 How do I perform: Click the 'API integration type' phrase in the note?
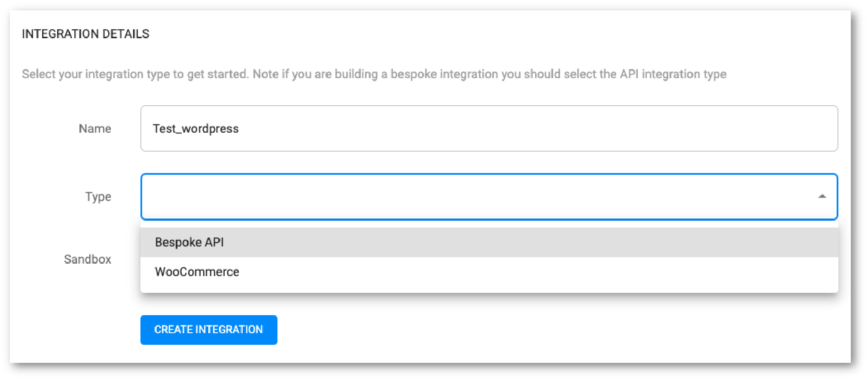673,74
